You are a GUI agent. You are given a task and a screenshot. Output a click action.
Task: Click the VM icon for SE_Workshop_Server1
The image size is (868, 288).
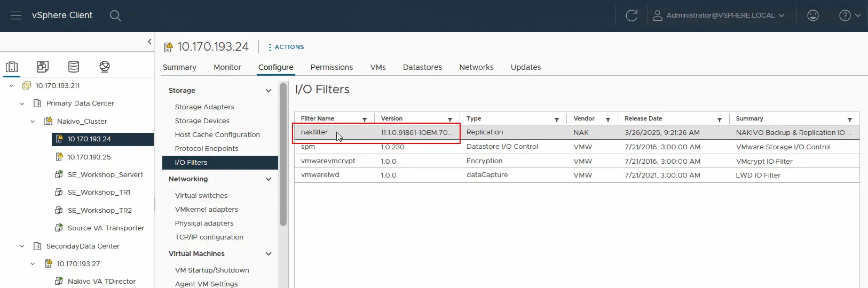(59, 174)
